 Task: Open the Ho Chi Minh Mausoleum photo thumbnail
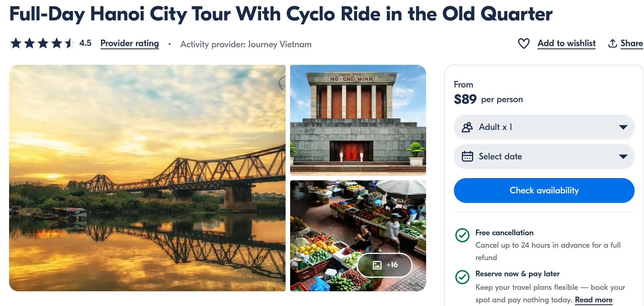click(358, 120)
